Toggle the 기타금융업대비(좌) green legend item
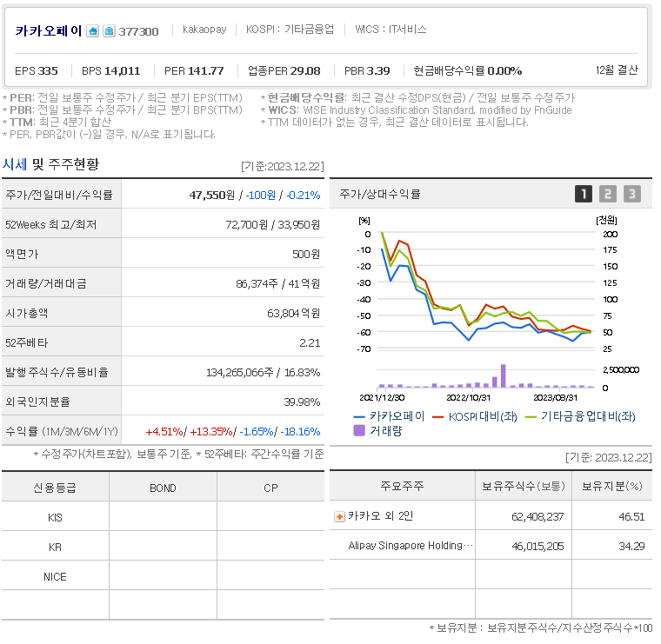This screenshot has width=661, height=644. (579, 416)
